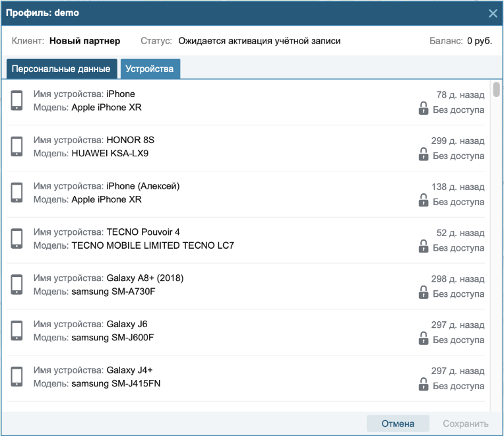Click the Отмена button

398,423
